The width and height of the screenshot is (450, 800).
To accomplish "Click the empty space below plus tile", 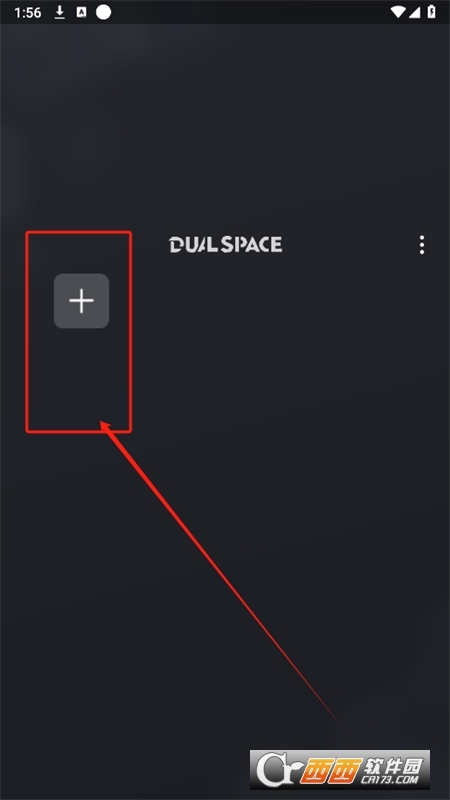I will [x=79, y=379].
